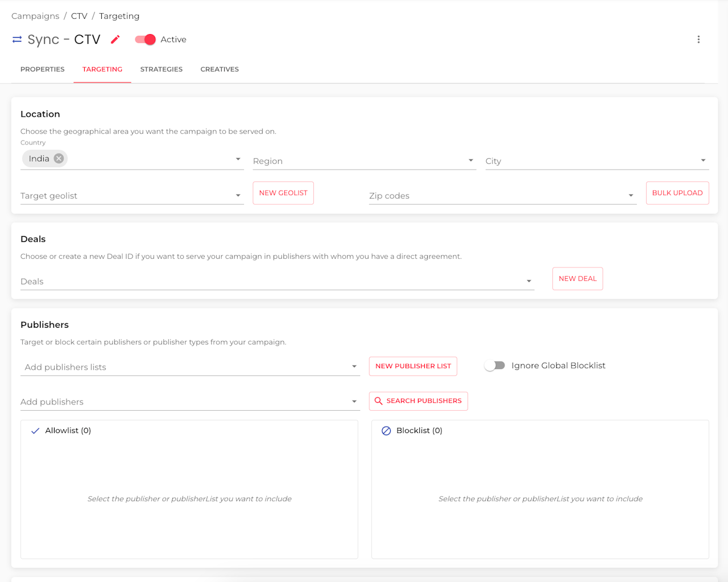Viewport: 728px width, 582px height.
Task: Click the Zip codes input field
Action: point(503,196)
